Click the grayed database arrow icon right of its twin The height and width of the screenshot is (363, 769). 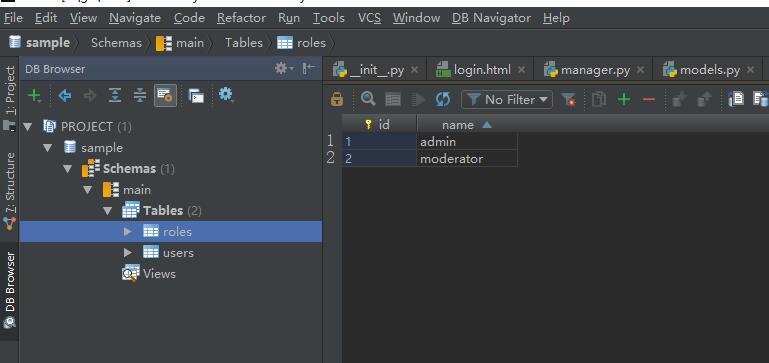coord(704,100)
